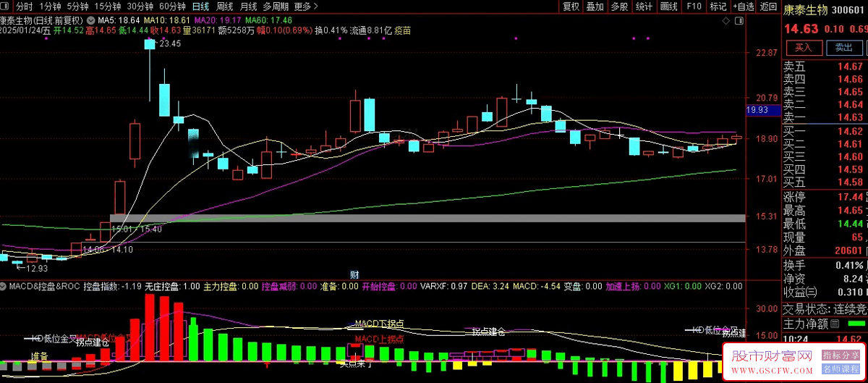Image resolution: width=868 pixels, height=383 pixels.
Task: Click the 返回 back button
Action: [x=768, y=7]
